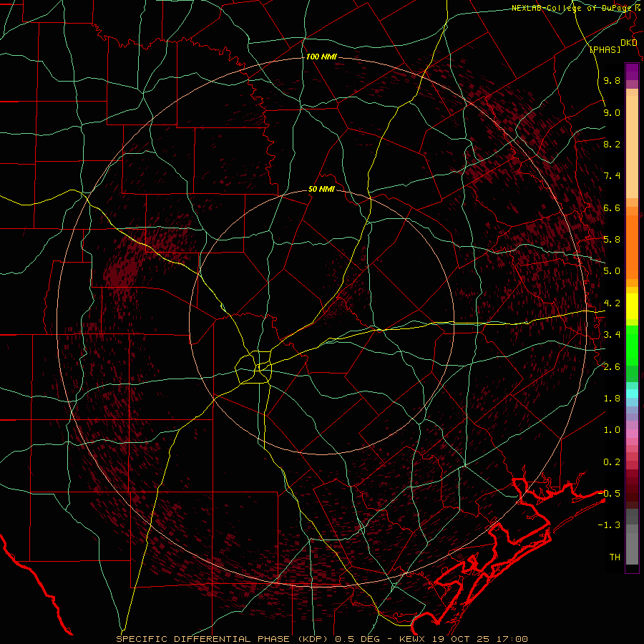Click the -0.5 scale value

tap(609, 493)
